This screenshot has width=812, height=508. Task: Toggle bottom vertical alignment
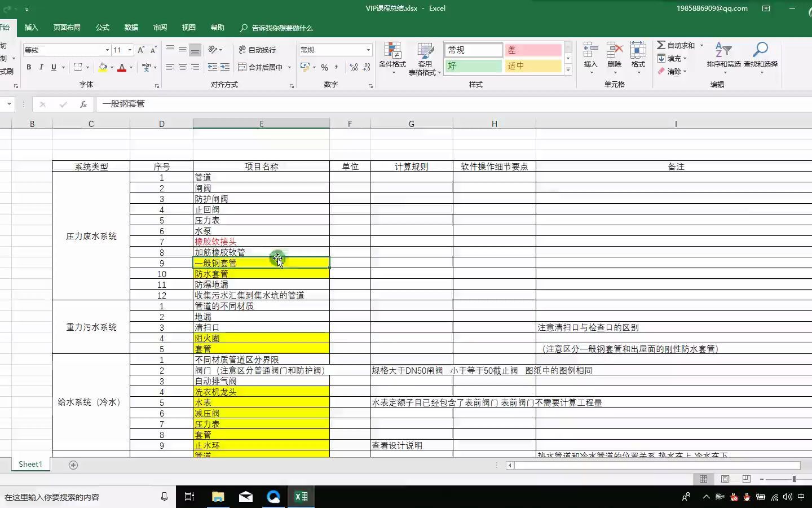click(x=195, y=50)
